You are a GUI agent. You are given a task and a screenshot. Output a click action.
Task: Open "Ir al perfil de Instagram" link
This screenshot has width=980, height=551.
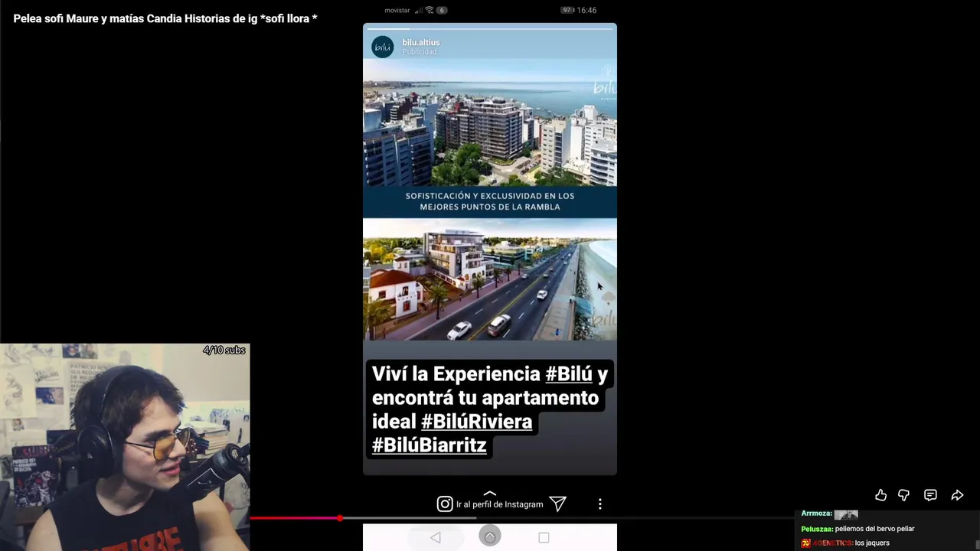point(499,504)
